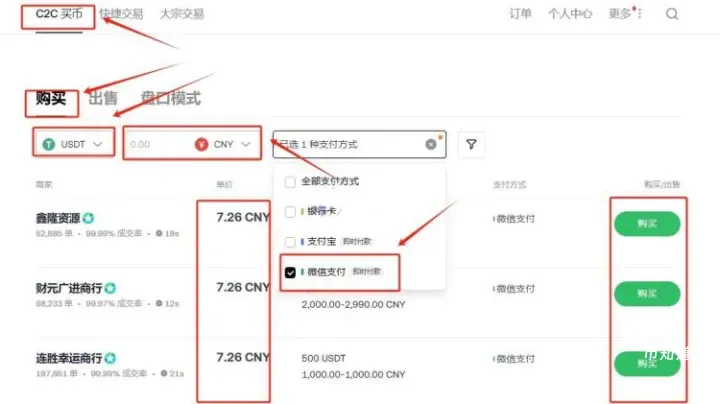Image resolution: width=720 pixels, height=404 pixels.
Task: Click the CNY currency icon
Action: coord(201,144)
